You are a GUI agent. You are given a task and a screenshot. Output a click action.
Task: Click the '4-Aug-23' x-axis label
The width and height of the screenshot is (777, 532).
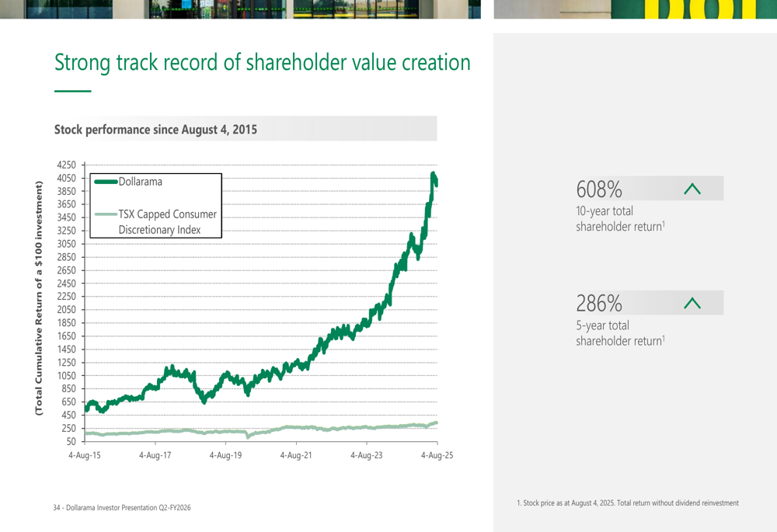[x=366, y=455]
